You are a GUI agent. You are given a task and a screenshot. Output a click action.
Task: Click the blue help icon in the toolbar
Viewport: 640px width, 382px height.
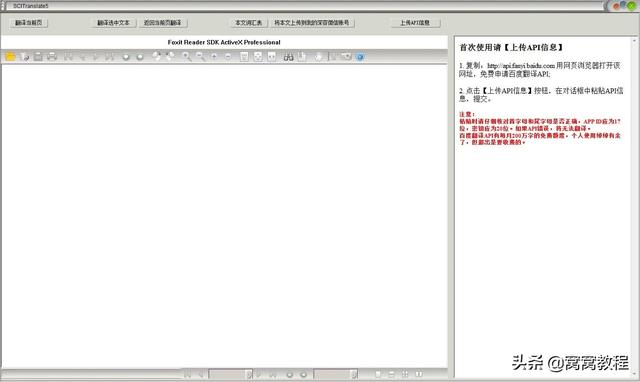360,57
